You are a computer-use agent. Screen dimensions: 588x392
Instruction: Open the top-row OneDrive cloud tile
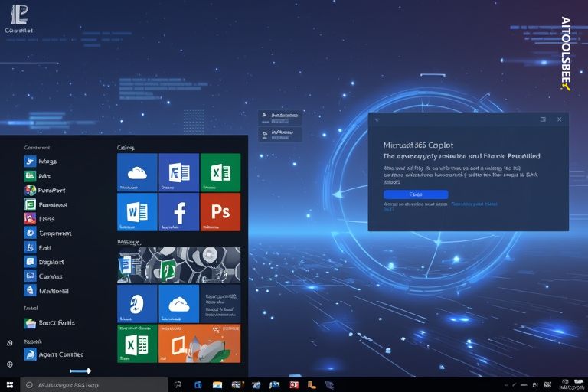(137, 172)
